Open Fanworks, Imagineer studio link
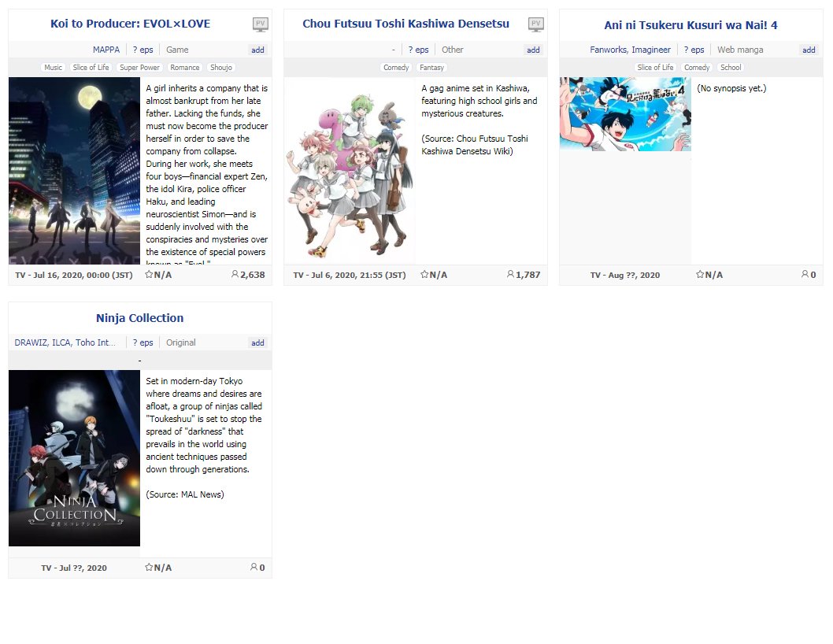Screen dimensions: 833x644 (630, 50)
